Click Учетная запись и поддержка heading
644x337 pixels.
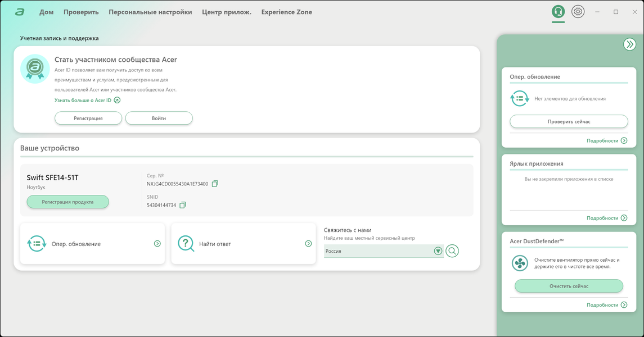[x=59, y=38]
